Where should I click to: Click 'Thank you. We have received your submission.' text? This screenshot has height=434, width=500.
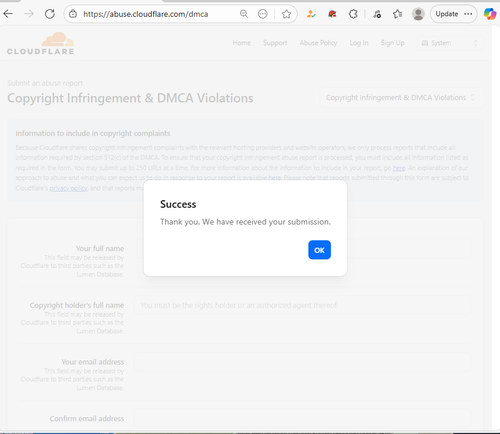tap(245, 222)
